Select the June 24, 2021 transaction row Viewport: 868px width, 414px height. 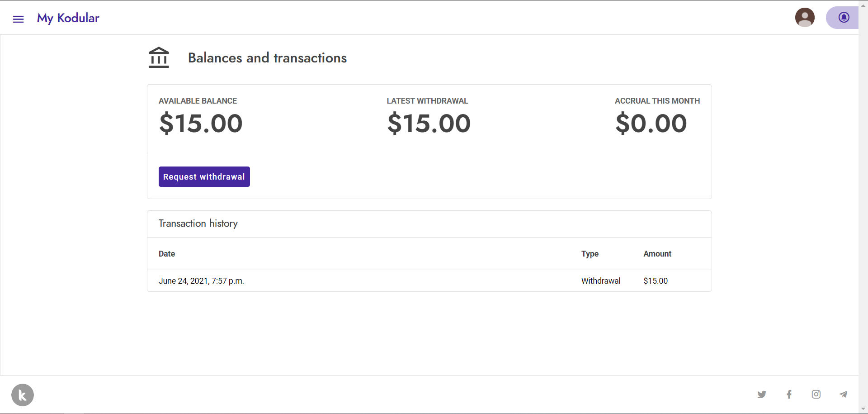429,281
